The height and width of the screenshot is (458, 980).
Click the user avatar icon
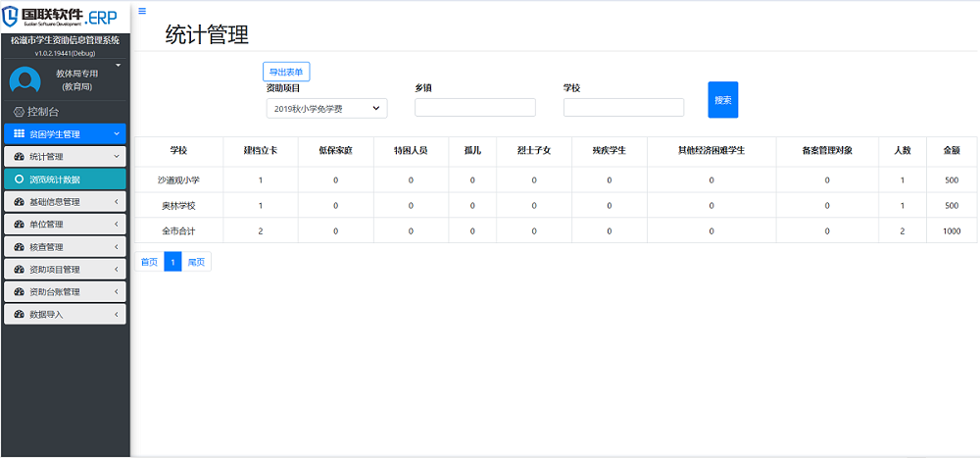point(25,81)
